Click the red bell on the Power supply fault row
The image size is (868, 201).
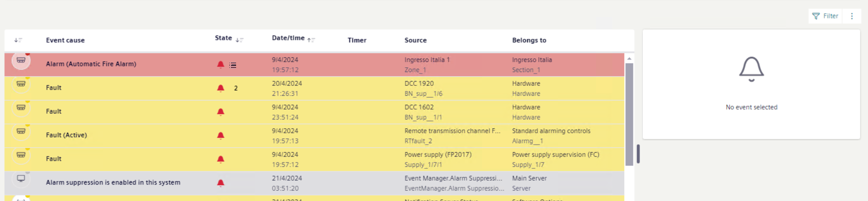[x=220, y=159]
